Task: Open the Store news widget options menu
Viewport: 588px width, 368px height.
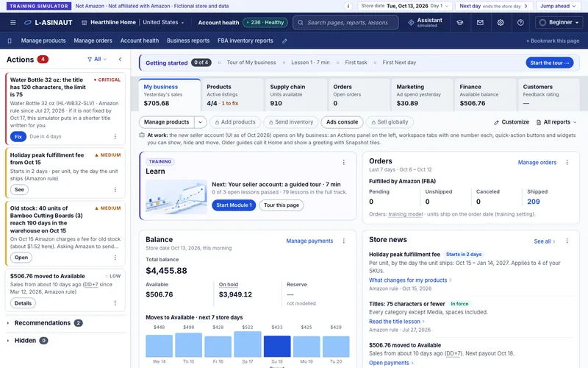Action: coord(567,241)
